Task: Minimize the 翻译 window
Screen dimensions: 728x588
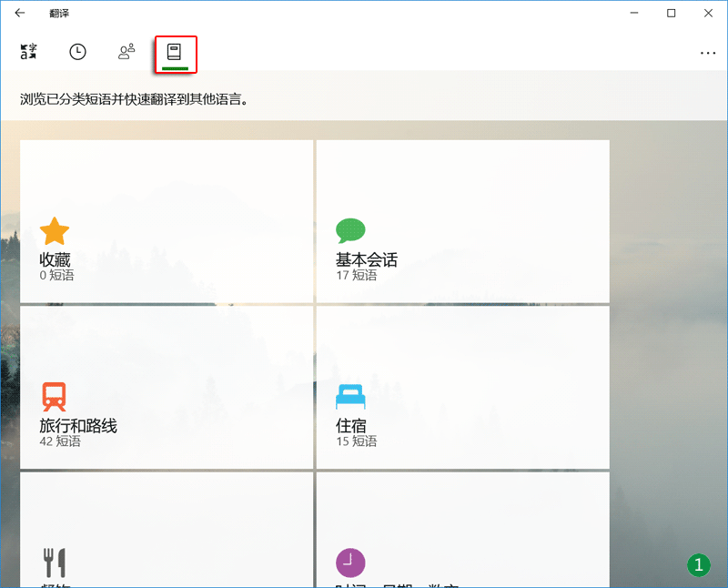Action: click(634, 13)
